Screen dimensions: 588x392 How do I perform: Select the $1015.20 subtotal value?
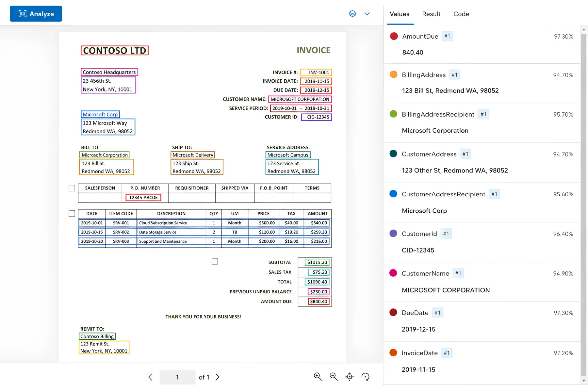(317, 262)
